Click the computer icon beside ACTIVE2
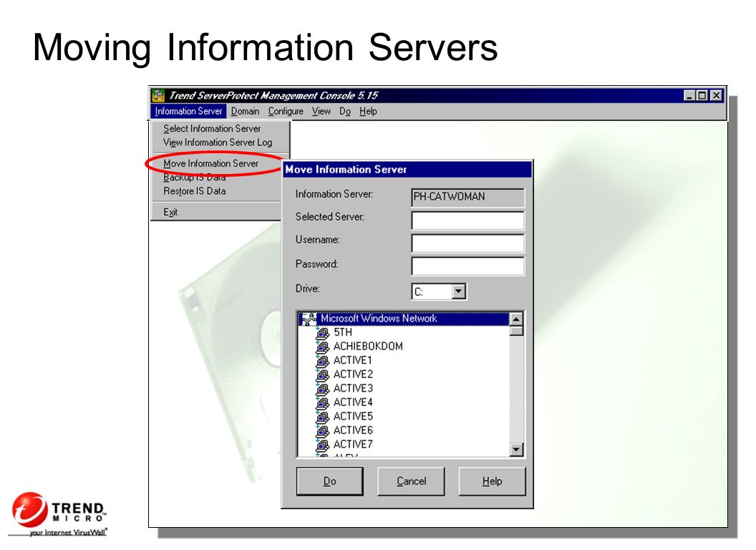Viewport: 756px width, 550px height. 322,375
